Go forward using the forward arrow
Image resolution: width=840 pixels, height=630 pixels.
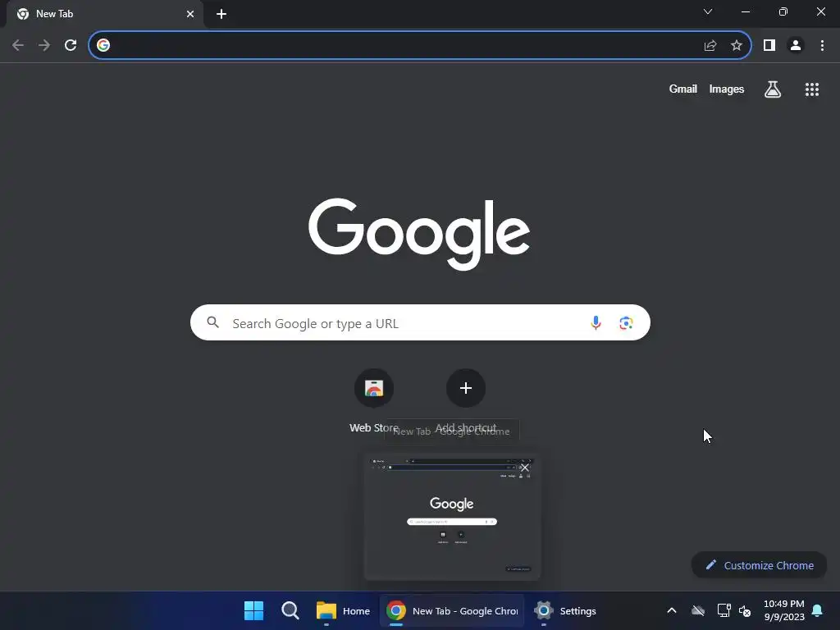[44, 45]
